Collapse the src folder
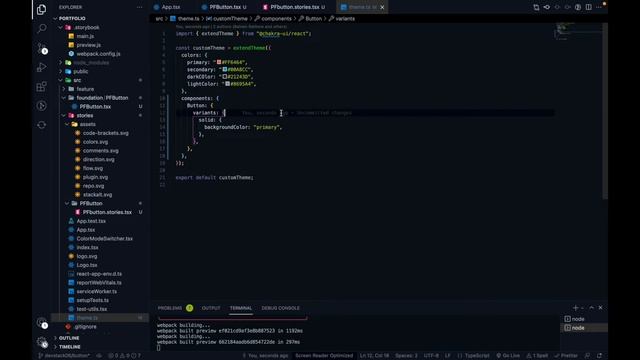The width and height of the screenshot is (640, 360). coord(61,80)
